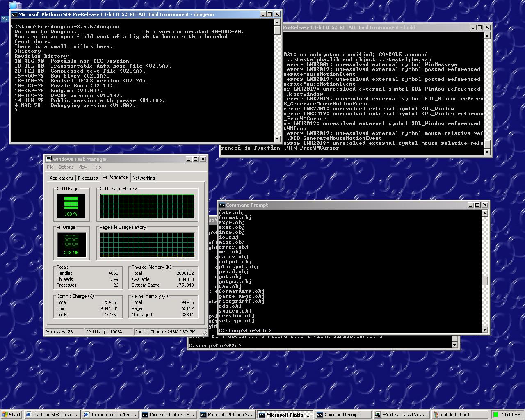Open the Help menu in Task Manager
The height and width of the screenshot is (420, 525).
(x=96, y=167)
